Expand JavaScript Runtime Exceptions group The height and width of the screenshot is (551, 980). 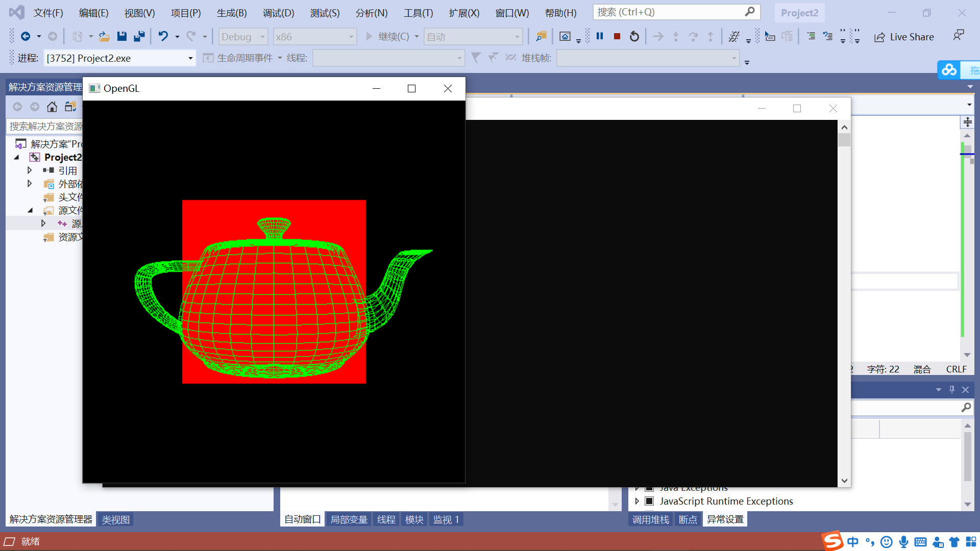pos(637,501)
